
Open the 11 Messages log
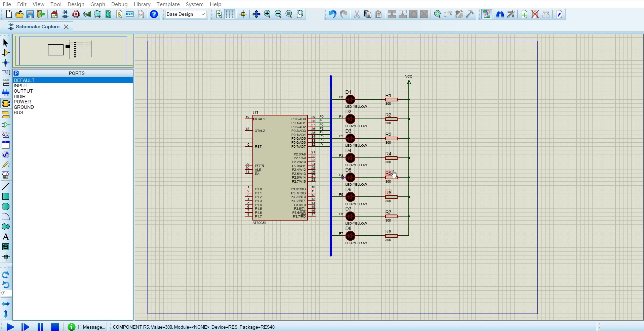pyautogui.click(x=87, y=327)
